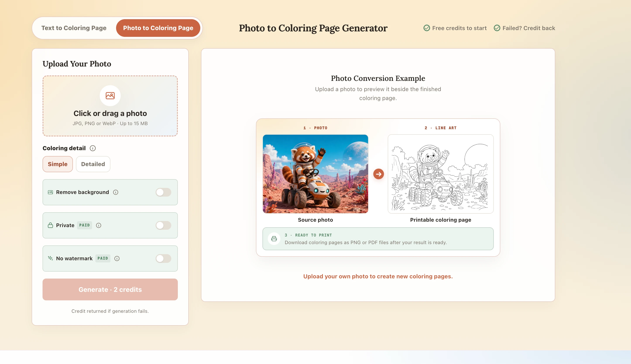
Task: Choose the Simple coloring detail option
Action: [x=58, y=164]
